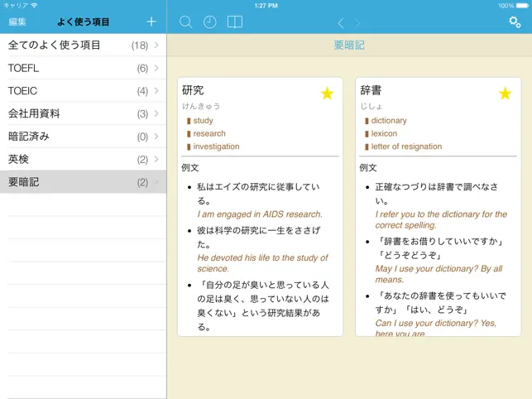Click 'I refer you to the dictionary' sentence

pos(441,219)
